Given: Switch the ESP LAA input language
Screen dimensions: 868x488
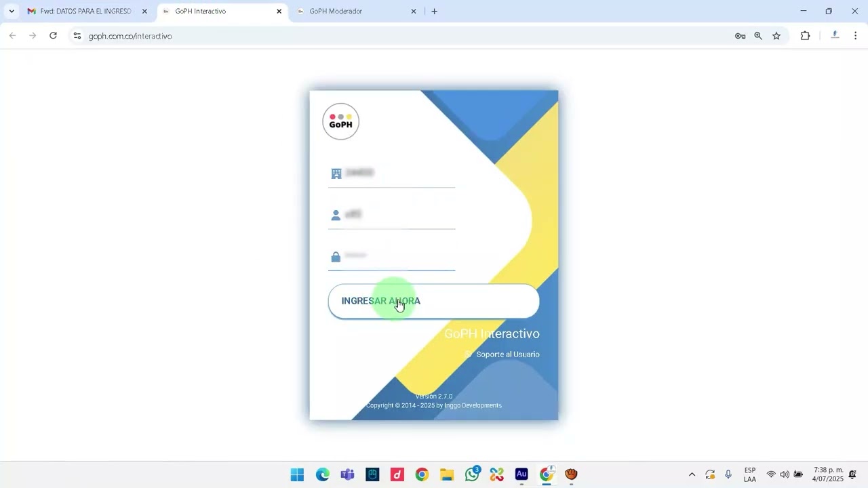Looking at the screenshot, I should pos(750,474).
